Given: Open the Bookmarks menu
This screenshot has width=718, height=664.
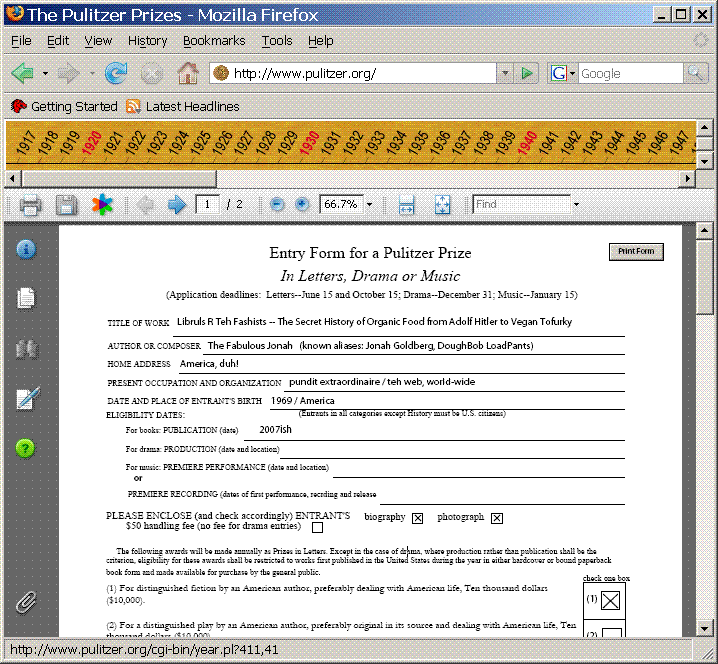Looking at the screenshot, I should (214, 41).
